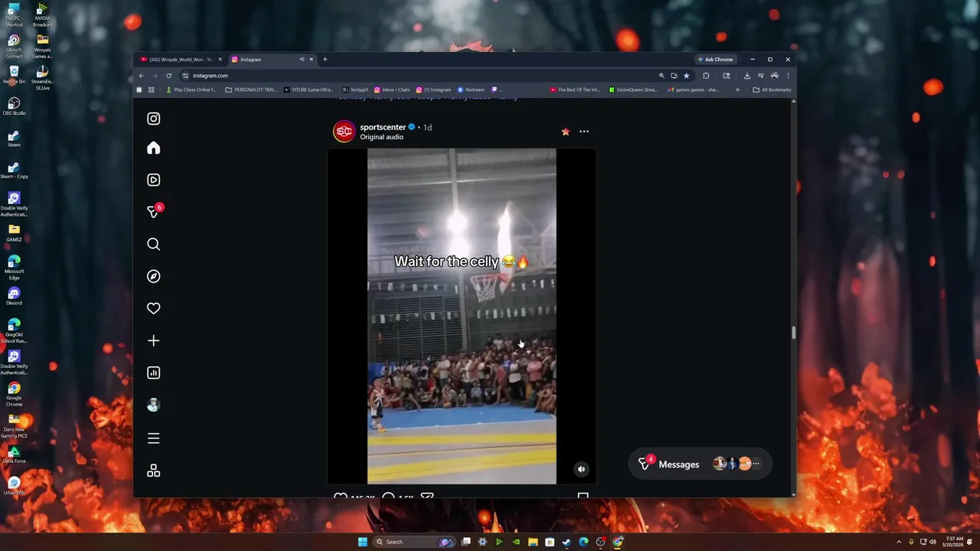This screenshot has height=551, width=980.
Task: Open Steam from the taskbar
Action: coord(567,542)
